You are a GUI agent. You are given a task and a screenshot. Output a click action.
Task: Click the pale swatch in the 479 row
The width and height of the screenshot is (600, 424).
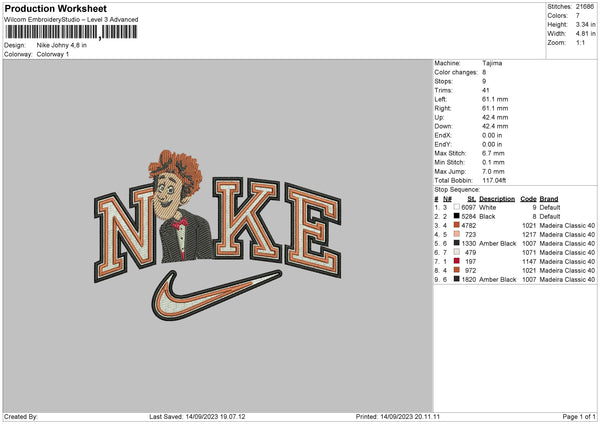[x=456, y=252]
